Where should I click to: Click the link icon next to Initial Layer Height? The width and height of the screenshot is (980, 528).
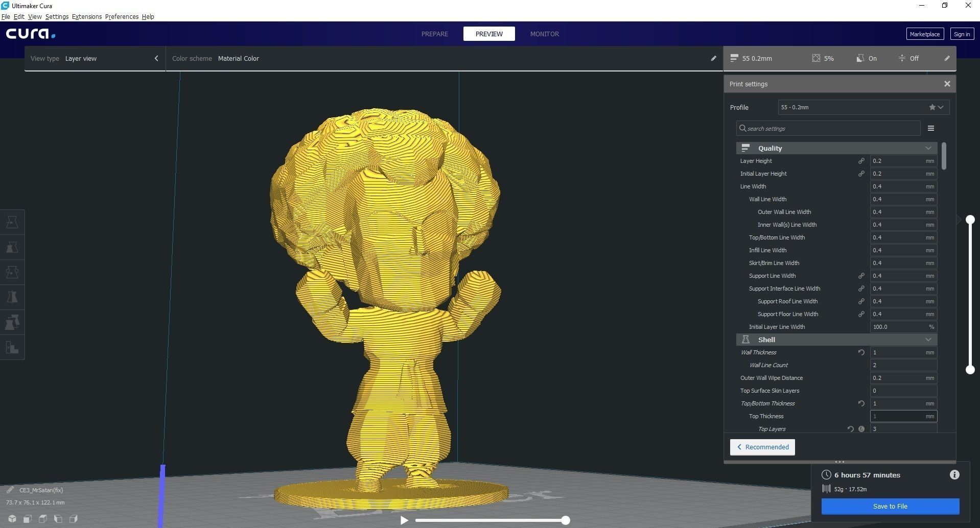[x=861, y=174]
